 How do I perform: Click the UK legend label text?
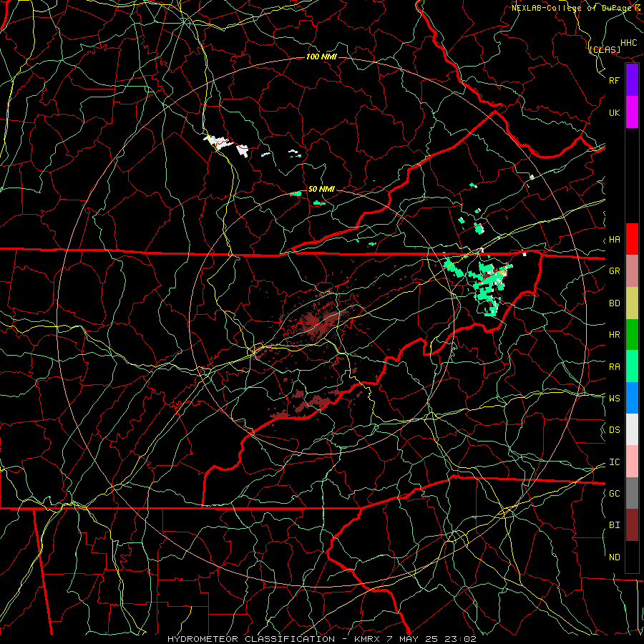pos(615,112)
